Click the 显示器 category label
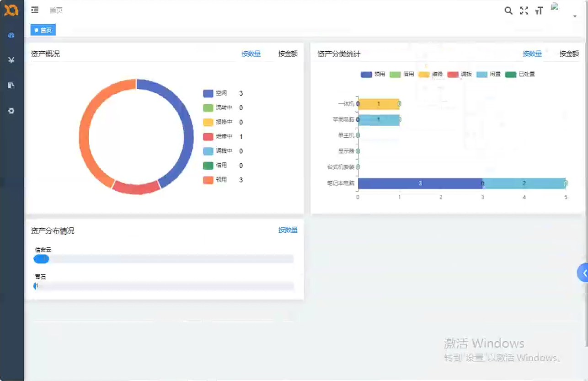Viewport: 588px width, 381px height. pyautogui.click(x=347, y=151)
